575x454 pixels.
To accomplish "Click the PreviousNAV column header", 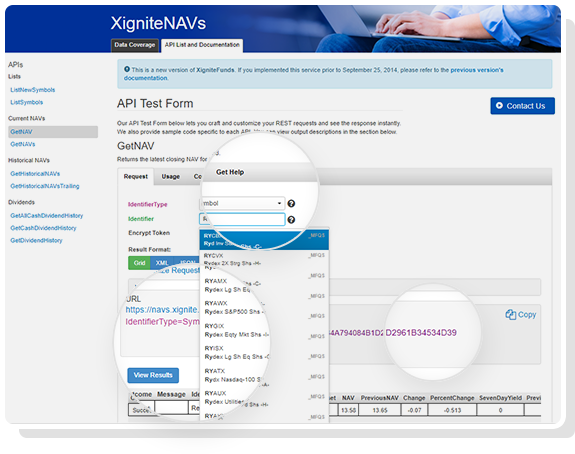I will click(x=380, y=398).
